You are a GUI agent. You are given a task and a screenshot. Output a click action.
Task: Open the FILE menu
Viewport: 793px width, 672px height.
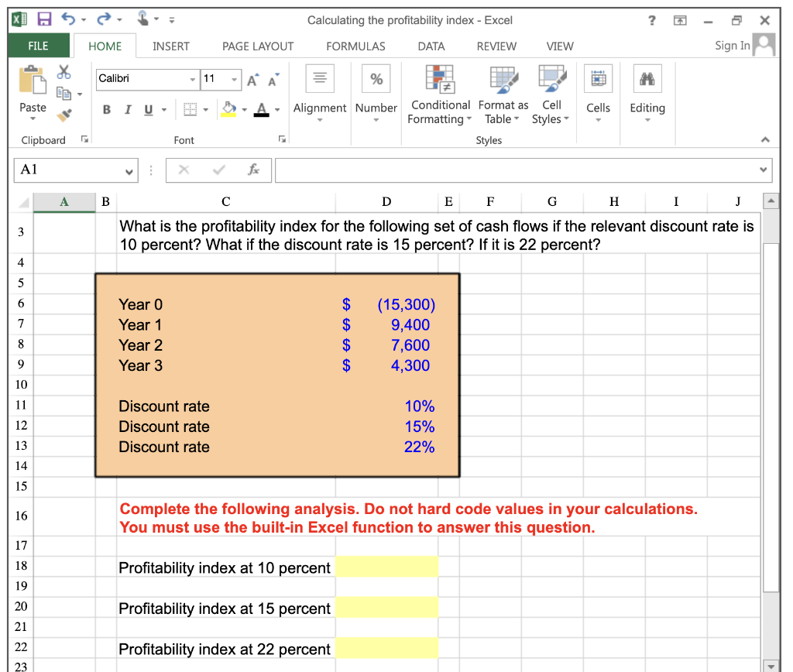click(38, 46)
